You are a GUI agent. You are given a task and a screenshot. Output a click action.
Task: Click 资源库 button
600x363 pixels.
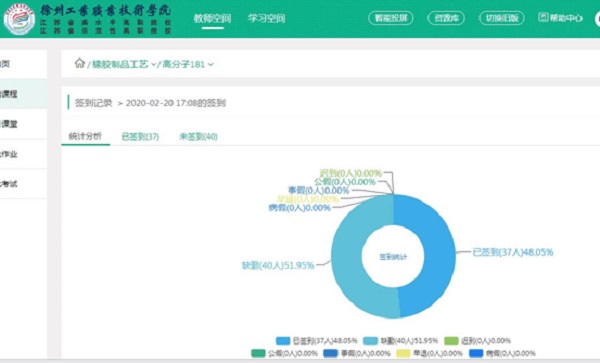[446, 18]
